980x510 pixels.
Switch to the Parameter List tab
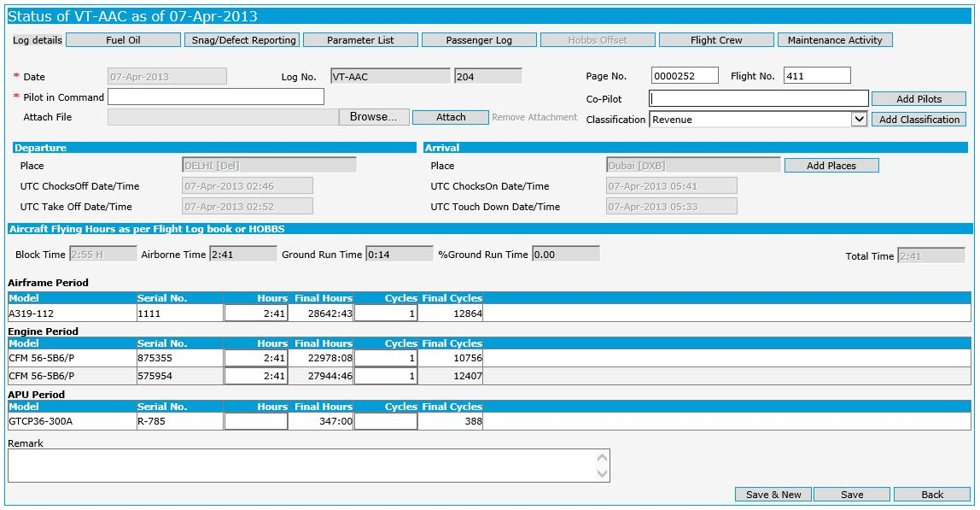(x=359, y=39)
